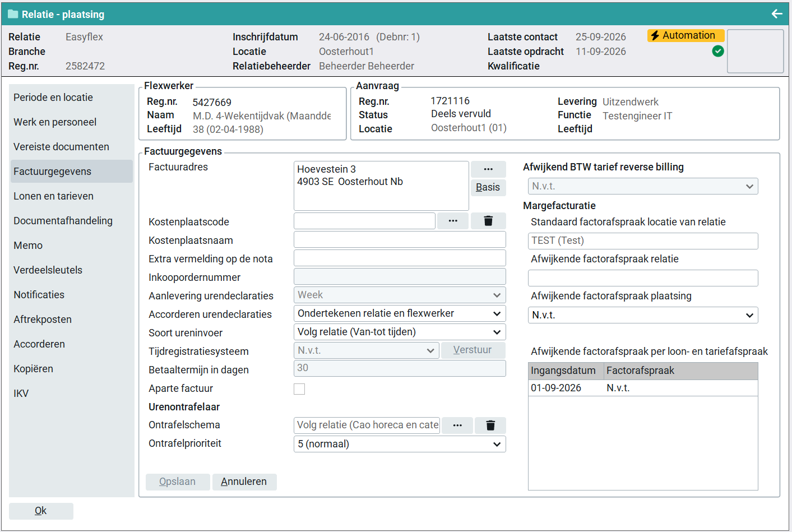Click the Afwijkende factorafspraak relatie field
Viewport: 792px width, 532px height.
pyautogui.click(x=643, y=278)
